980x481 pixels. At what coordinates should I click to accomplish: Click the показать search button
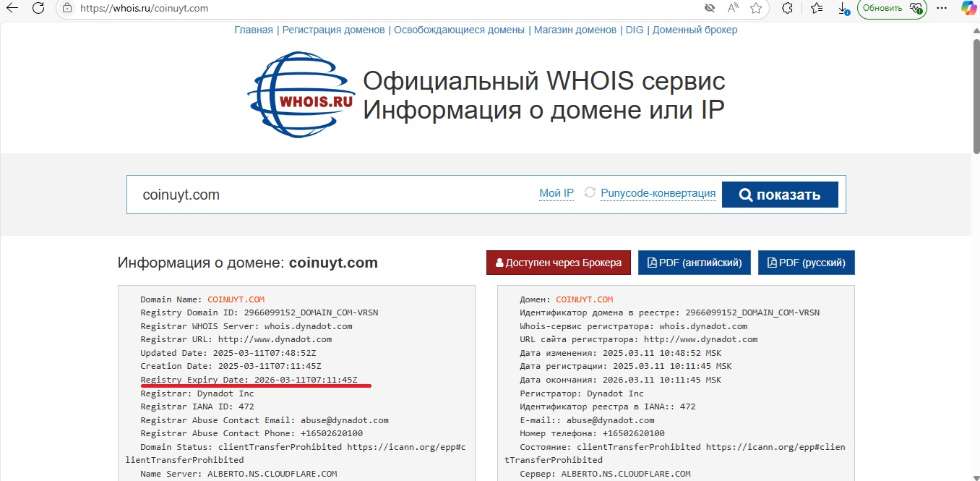click(x=780, y=195)
